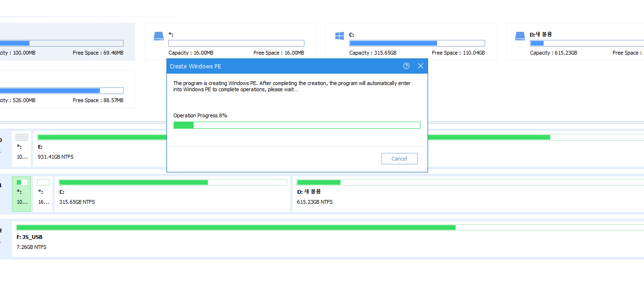The height and width of the screenshot is (304, 644).
Task: Select the *: 16... partition block next to C:
Action: pyautogui.click(x=43, y=194)
